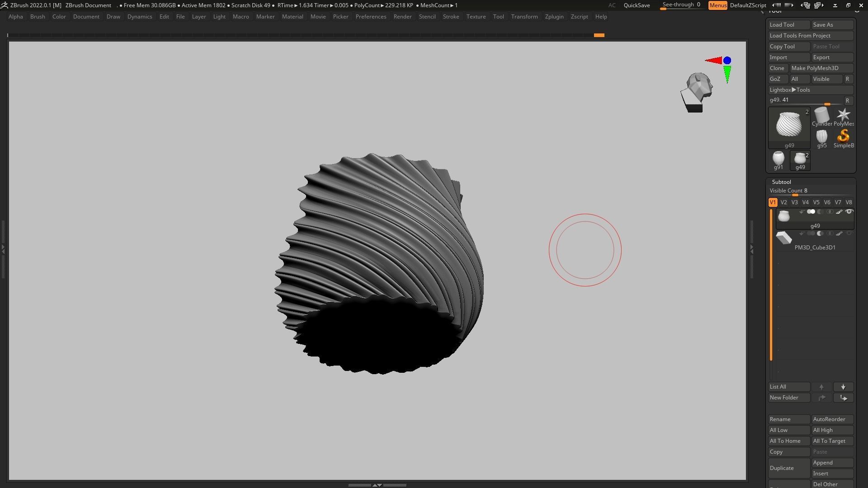Screen dimensions: 868x488
Task: Toggle the Menus button off
Action: click(x=717, y=5)
